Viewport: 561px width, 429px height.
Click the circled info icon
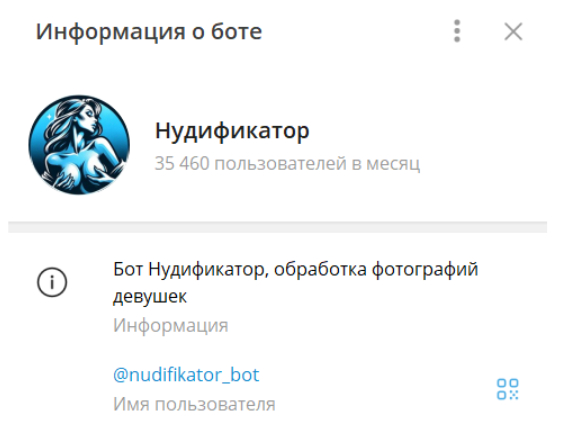[x=52, y=282]
